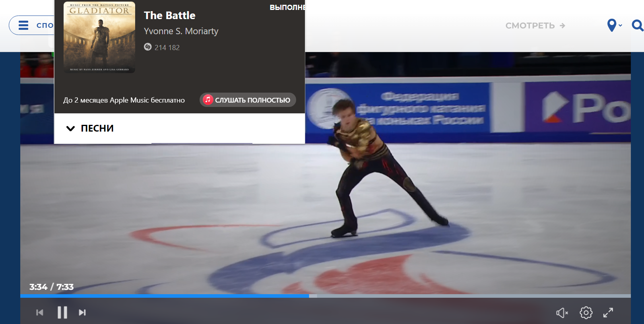Enter fullscreen mode
The image size is (644, 324).
pos(608,312)
